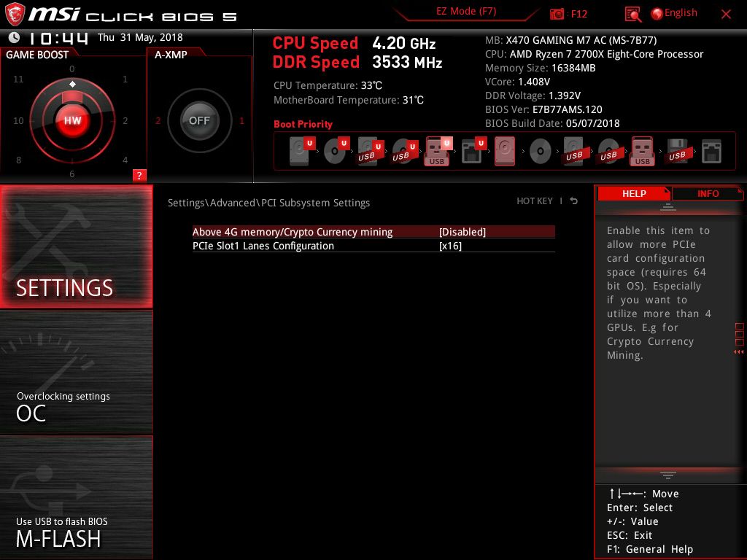Screen dimensions: 747x560
Task: Switch to the INFO tab
Action: coord(708,193)
